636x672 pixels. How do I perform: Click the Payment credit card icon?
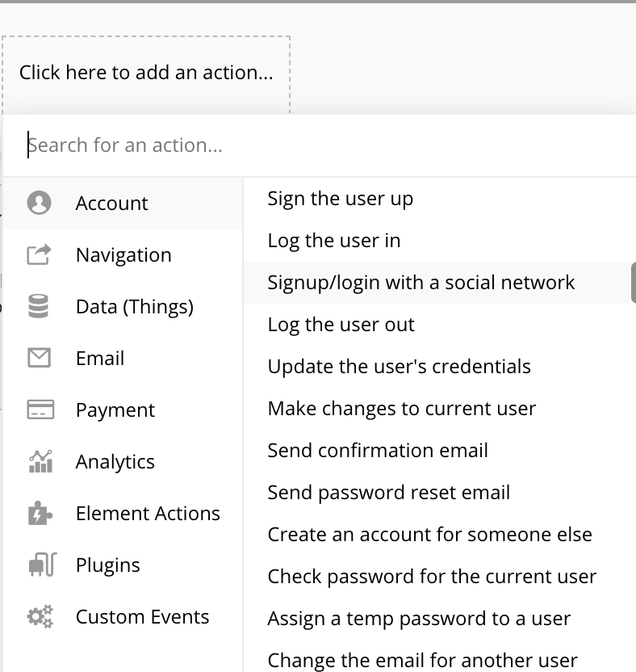(x=40, y=409)
